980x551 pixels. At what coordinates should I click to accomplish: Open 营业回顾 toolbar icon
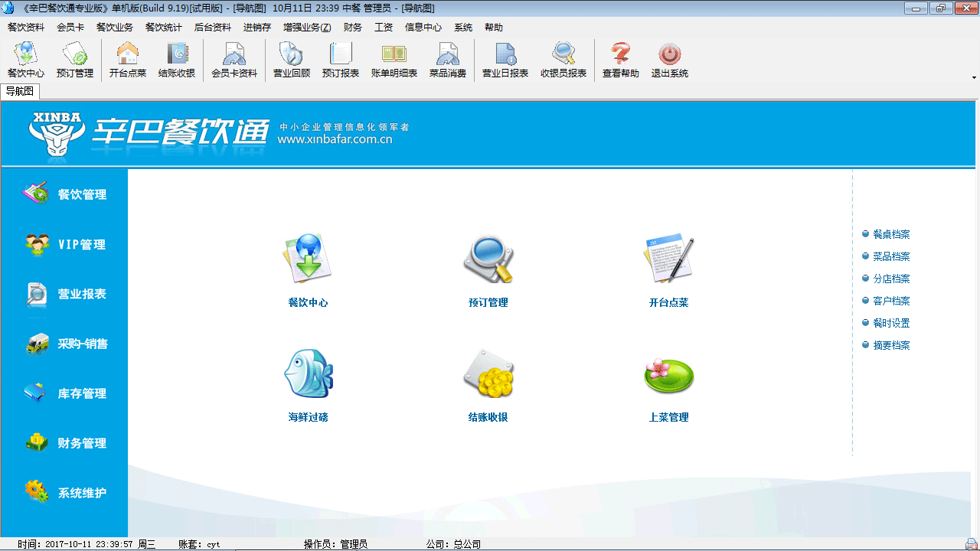(x=292, y=60)
